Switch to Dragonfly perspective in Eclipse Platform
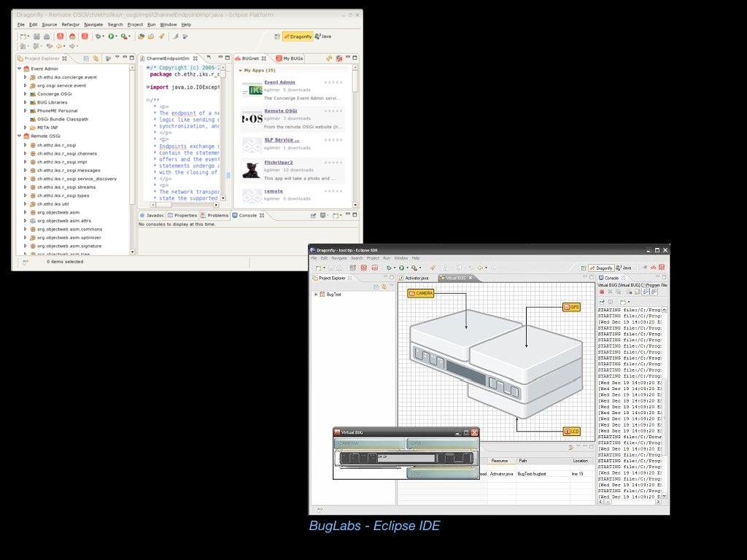Image resolution: width=747 pixels, height=560 pixels. pos(298,36)
